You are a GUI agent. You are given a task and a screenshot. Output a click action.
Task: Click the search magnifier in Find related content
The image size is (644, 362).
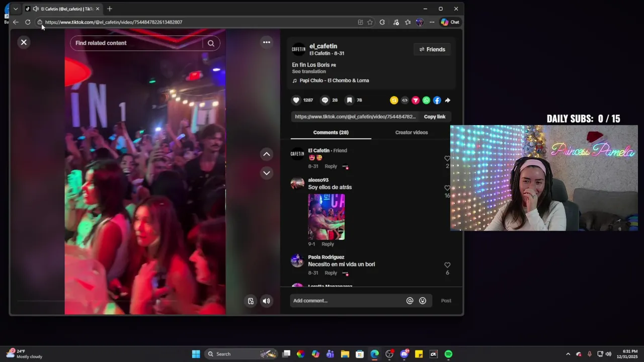tap(211, 43)
